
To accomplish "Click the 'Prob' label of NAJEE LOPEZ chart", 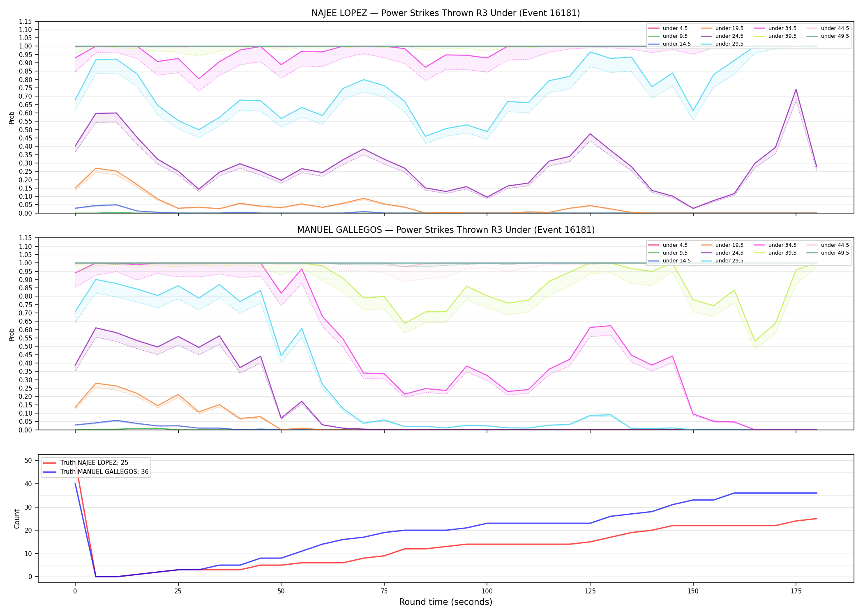I will coord(12,117).
